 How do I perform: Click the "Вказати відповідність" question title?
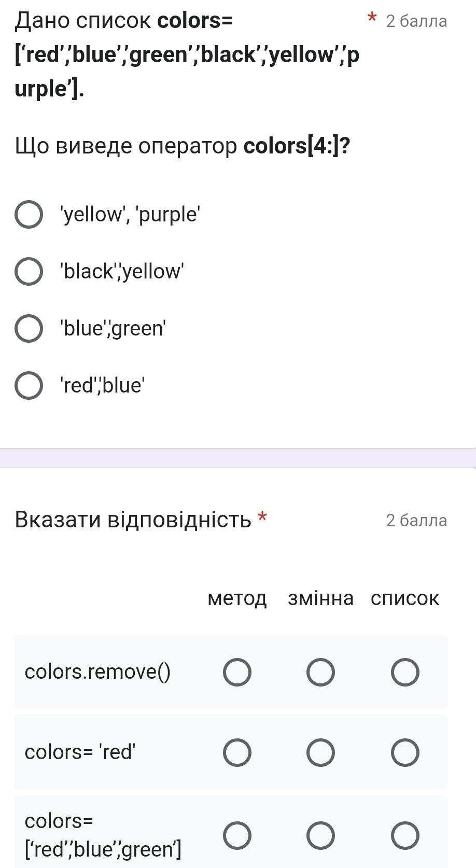[x=133, y=520]
